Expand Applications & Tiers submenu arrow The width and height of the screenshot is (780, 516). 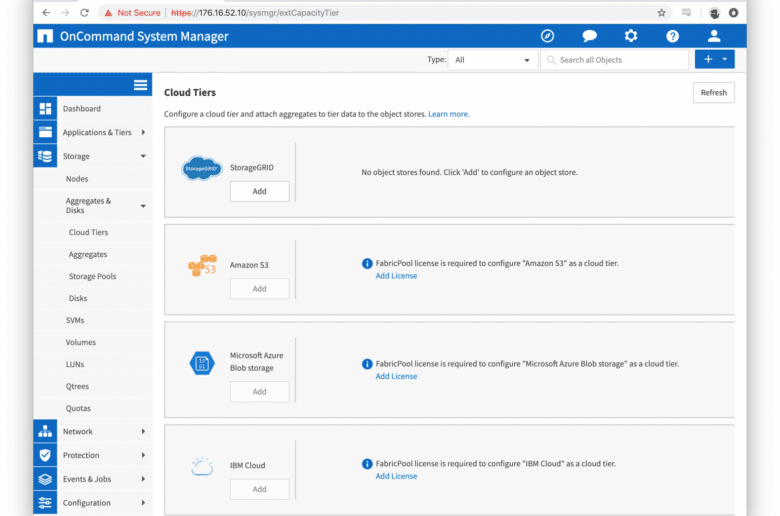pyautogui.click(x=143, y=132)
